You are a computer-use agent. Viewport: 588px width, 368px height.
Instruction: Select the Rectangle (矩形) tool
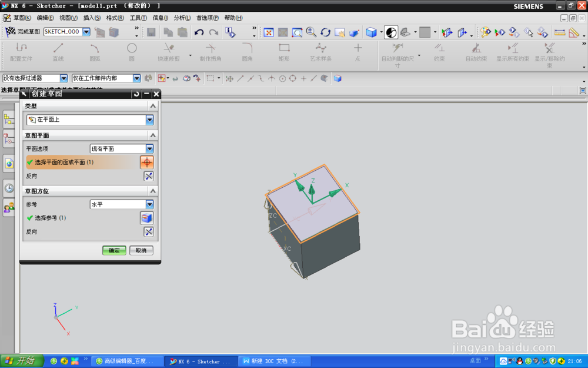(x=284, y=52)
